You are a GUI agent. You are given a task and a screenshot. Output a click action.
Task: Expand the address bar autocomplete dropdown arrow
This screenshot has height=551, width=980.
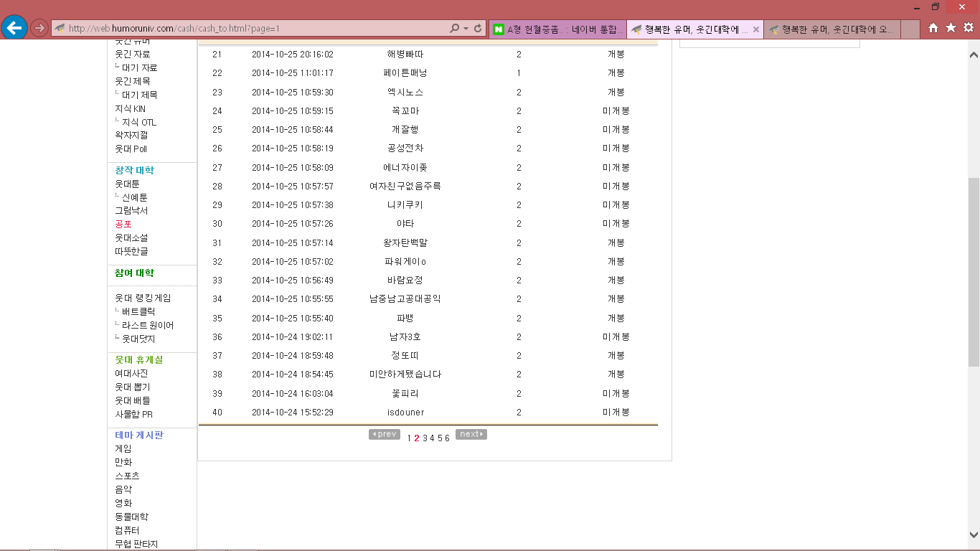466,29
